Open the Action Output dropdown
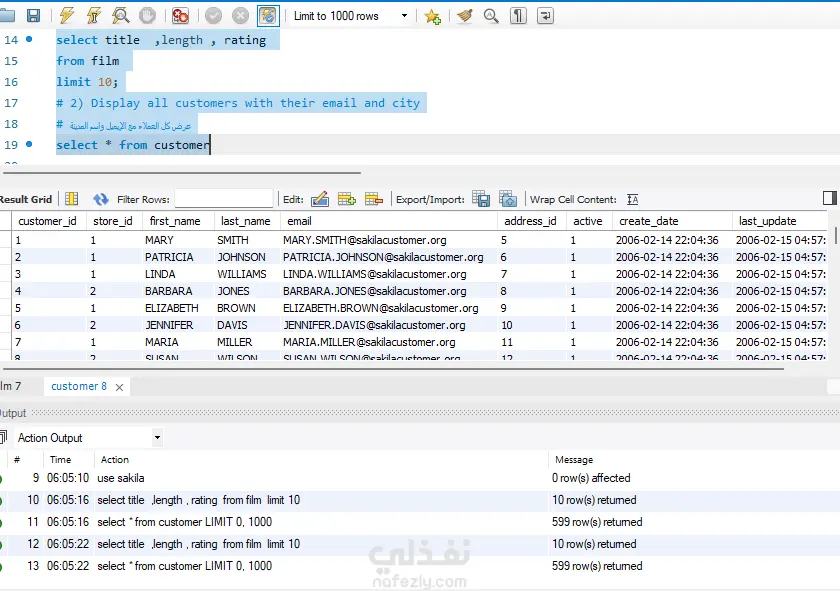The height and width of the screenshot is (591, 840). click(x=157, y=438)
